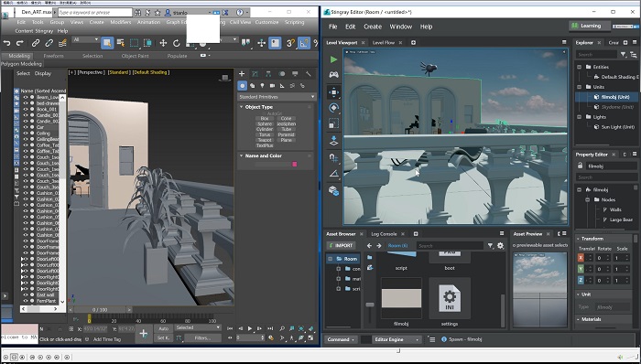Viewport: 641px width, 364px height.
Task: Click the Asset Browser thumbnail size slider
Action: pyautogui.click(x=370, y=305)
